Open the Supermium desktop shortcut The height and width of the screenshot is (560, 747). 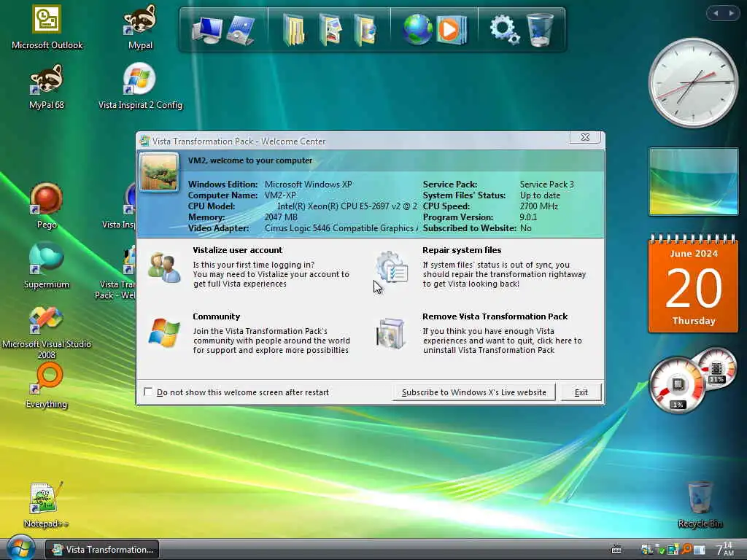46,266
